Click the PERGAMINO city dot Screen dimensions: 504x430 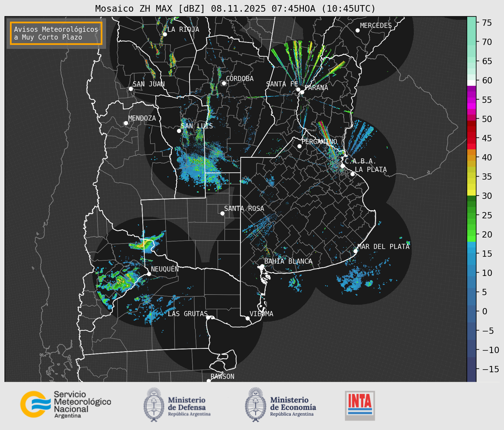tap(299, 146)
